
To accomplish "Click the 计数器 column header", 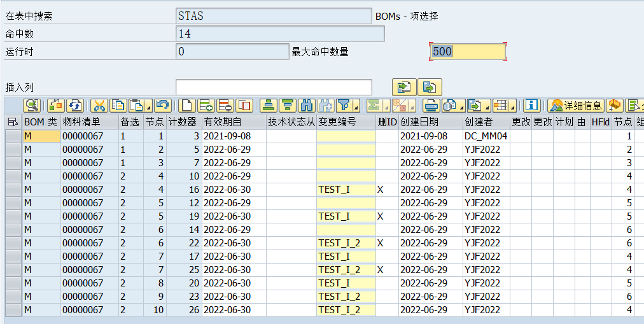I will click(x=184, y=122).
